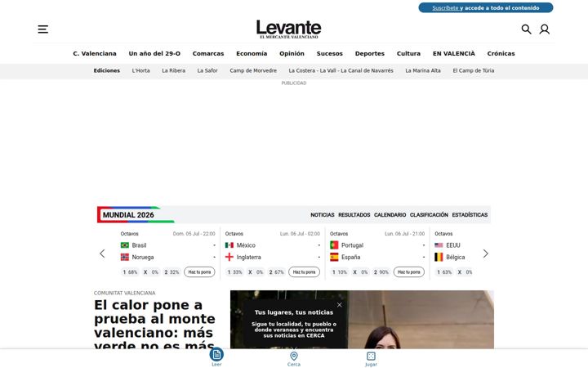
Task: Open the La Ribera edition
Action: pos(174,70)
